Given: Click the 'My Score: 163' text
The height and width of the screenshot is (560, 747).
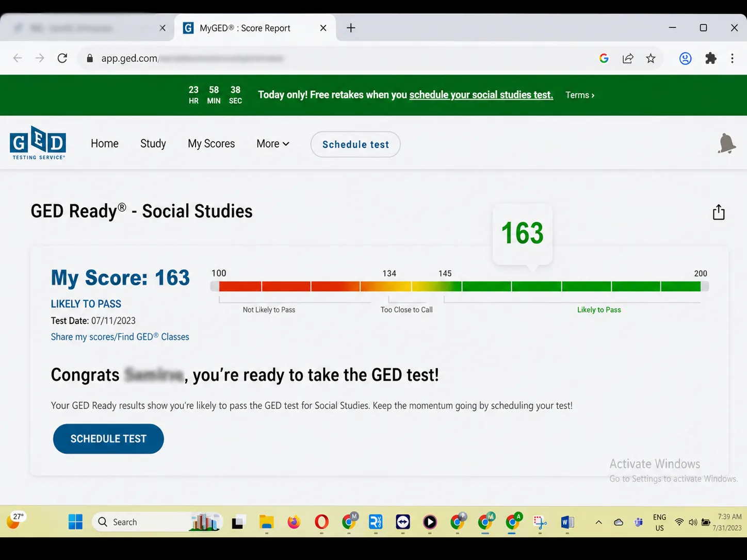Looking at the screenshot, I should coord(120,278).
